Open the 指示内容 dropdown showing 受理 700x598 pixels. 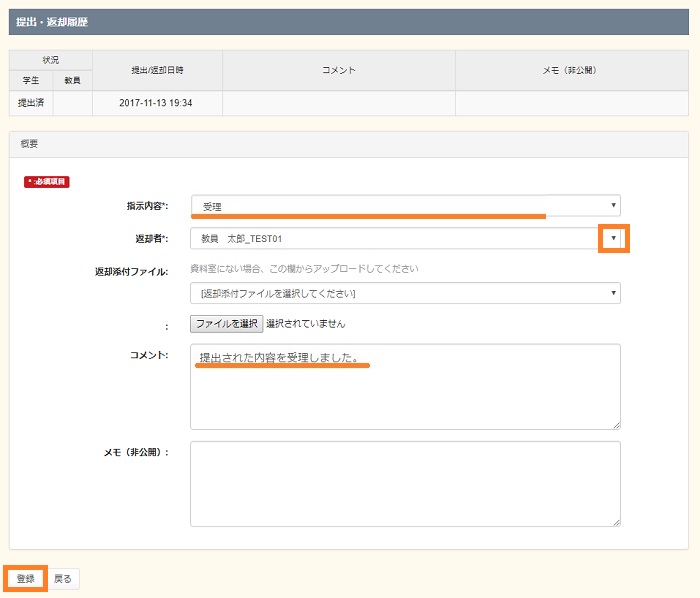tap(404, 206)
